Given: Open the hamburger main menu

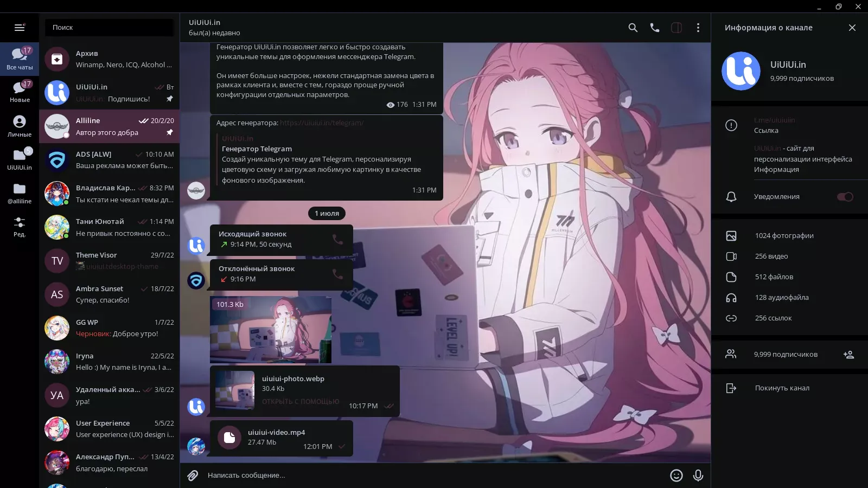Looking at the screenshot, I should pyautogui.click(x=20, y=28).
